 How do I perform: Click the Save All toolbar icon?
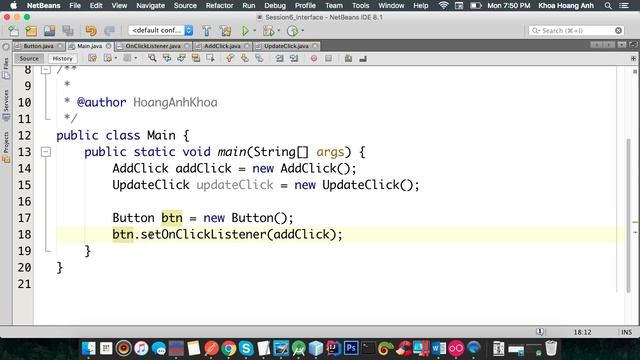click(x=68, y=31)
